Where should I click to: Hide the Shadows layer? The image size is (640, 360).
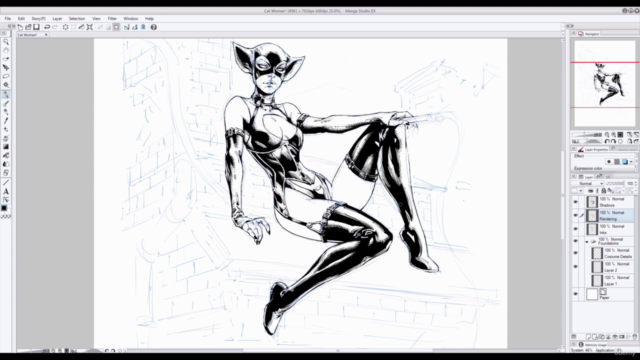[x=576, y=202]
